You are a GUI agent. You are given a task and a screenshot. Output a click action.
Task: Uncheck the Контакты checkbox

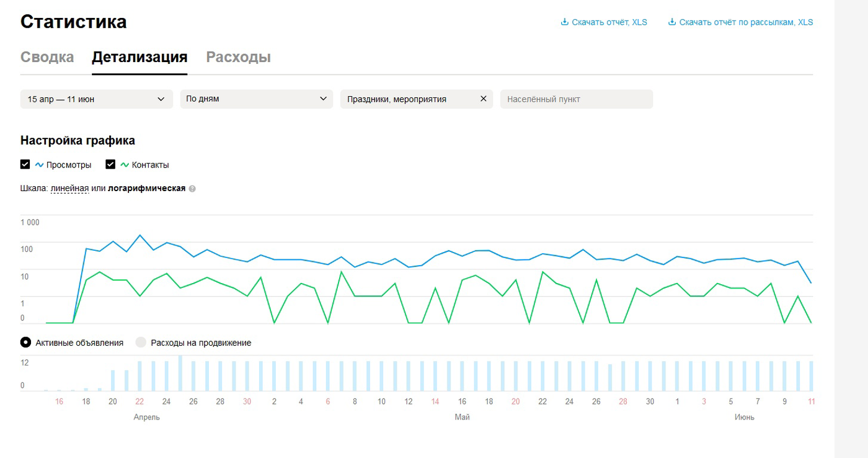[x=111, y=164]
